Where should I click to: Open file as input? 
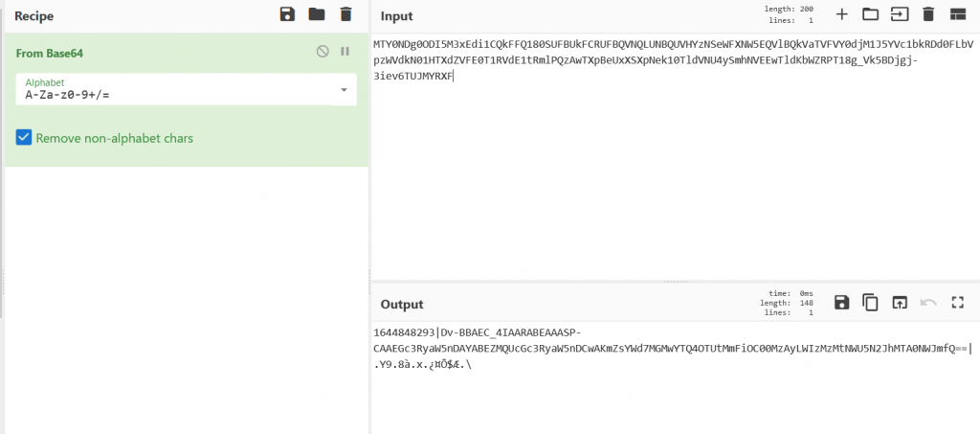pyautogui.click(x=899, y=14)
